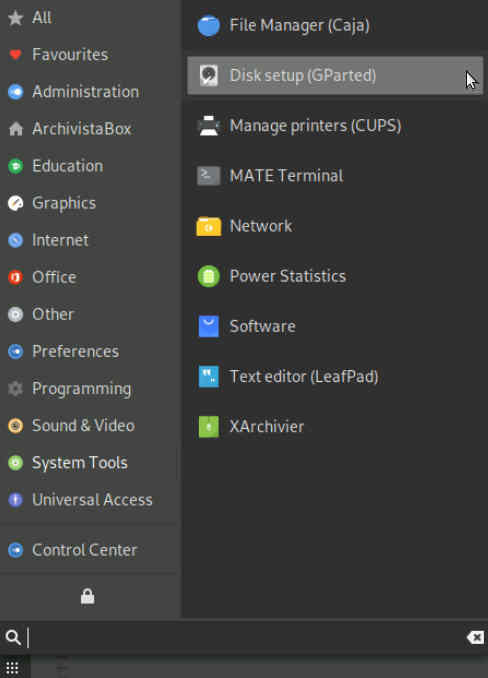Screen dimensions: 488x678
Task: Click the green XArchivier icon
Action: pyautogui.click(x=209, y=427)
